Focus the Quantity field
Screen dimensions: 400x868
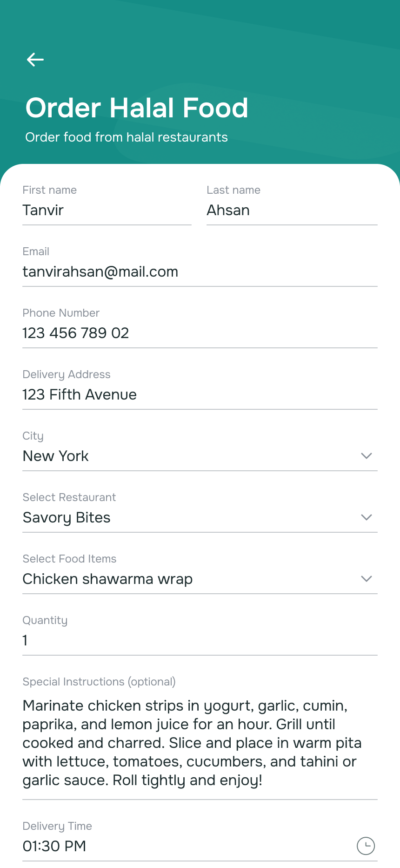point(200,641)
